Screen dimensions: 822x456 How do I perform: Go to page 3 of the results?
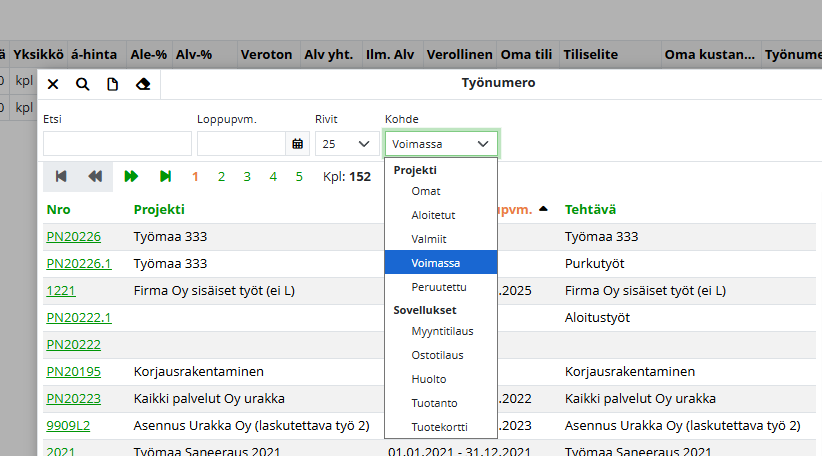(247, 177)
